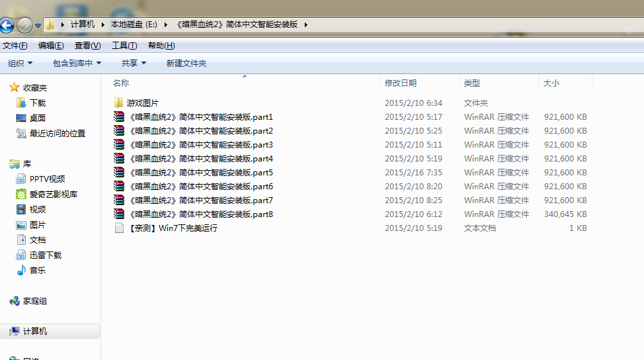This screenshot has width=644, height=360.
Task: Select the part5 WinRAR archive icon
Action: click(119, 172)
